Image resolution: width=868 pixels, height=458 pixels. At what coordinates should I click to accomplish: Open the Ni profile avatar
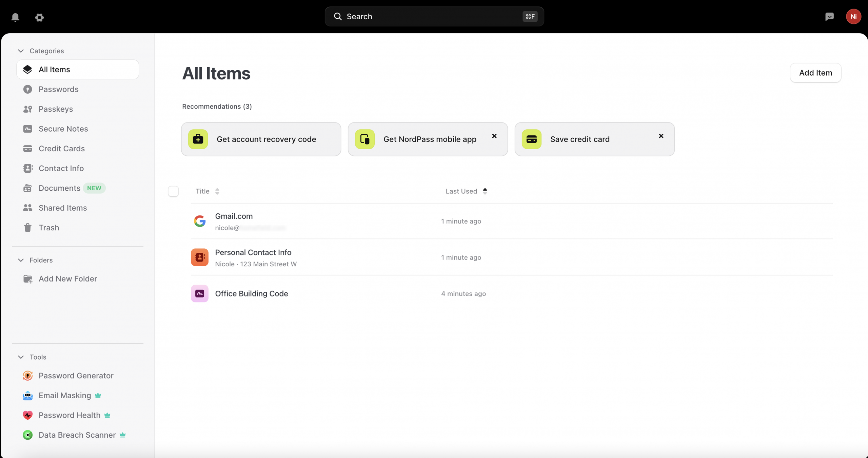coord(853,16)
